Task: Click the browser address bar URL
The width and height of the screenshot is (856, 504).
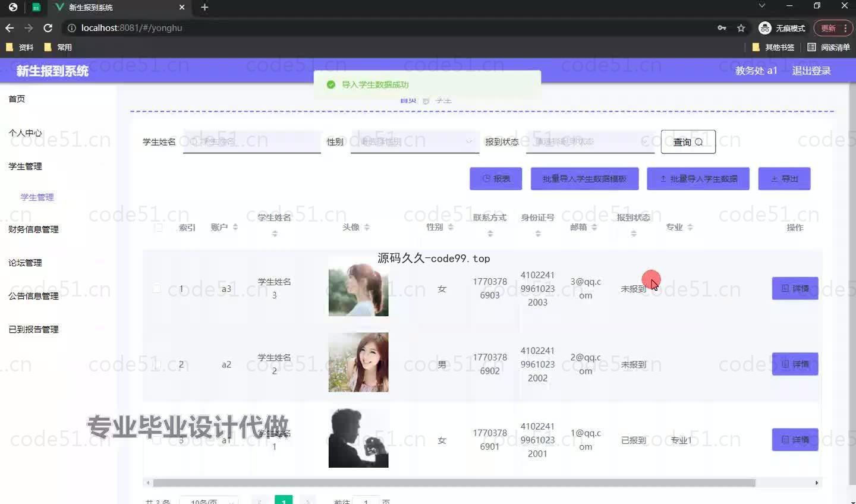Action: click(131, 28)
